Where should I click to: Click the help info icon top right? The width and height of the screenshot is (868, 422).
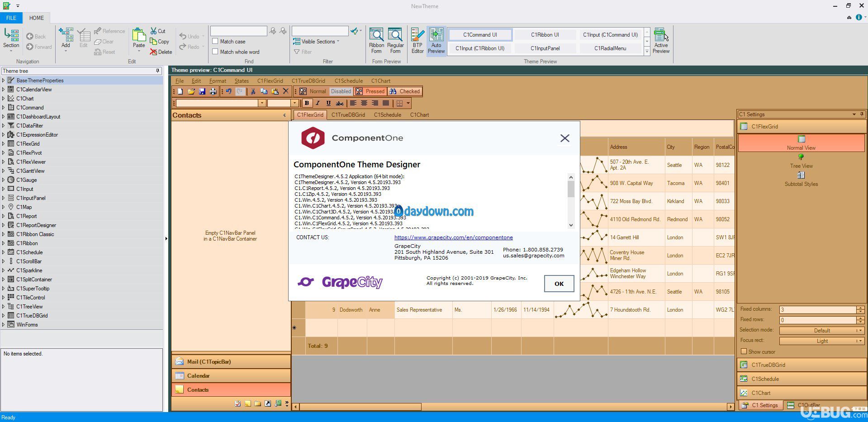click(x=859, y=18)
